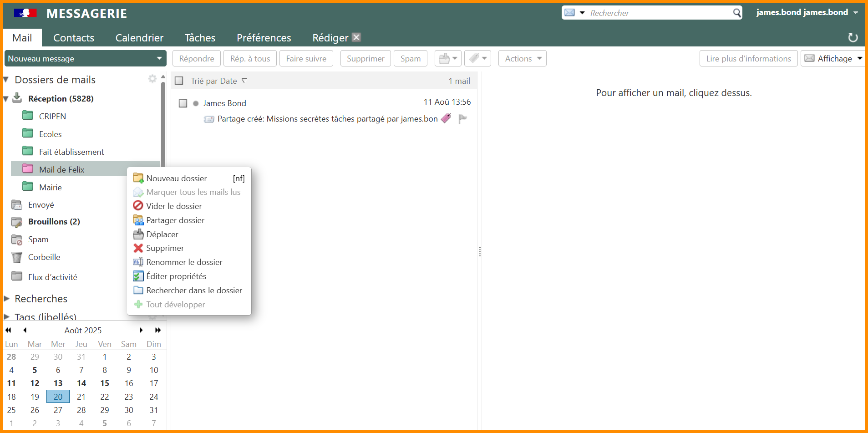
Task: Click the Répondre button
Action: pyautogui.click(x=196, y=59)
